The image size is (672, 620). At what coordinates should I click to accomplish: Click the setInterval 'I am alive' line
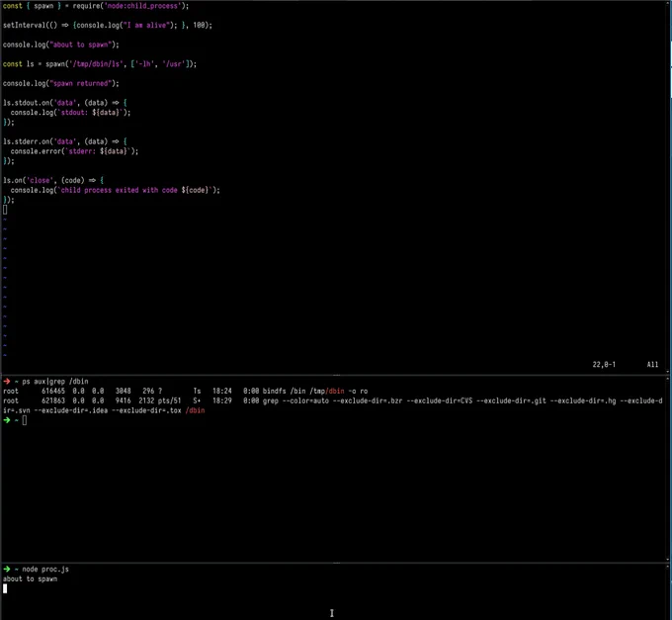click(x=108, y=26)
